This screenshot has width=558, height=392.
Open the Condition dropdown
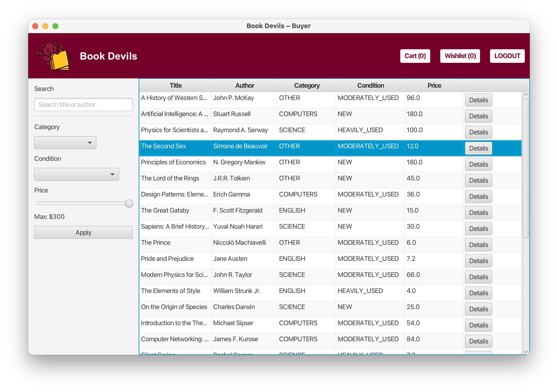click(76, 174)
